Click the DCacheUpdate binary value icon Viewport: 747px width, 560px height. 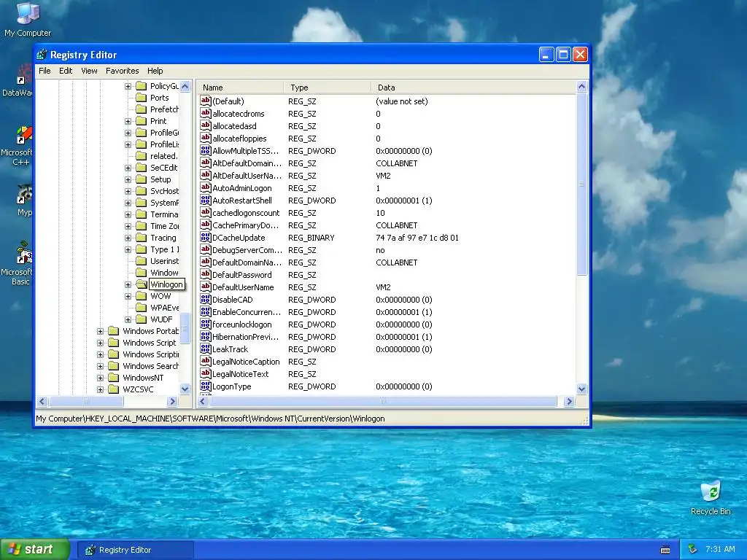205,237
